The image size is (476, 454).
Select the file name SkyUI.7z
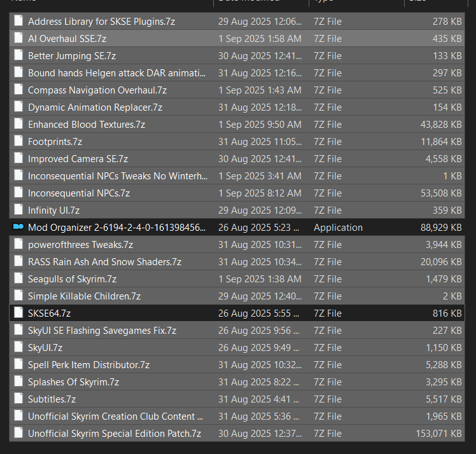pos(45,348)
